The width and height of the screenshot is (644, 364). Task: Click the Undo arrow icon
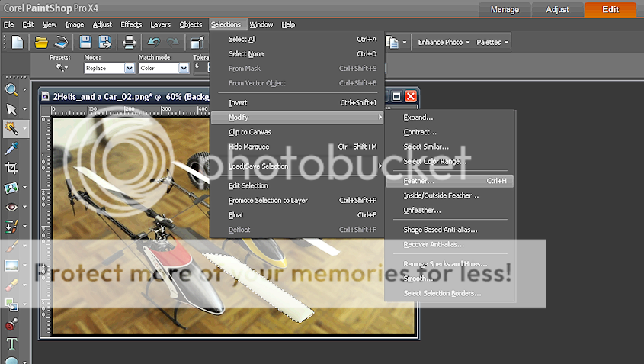155,42
